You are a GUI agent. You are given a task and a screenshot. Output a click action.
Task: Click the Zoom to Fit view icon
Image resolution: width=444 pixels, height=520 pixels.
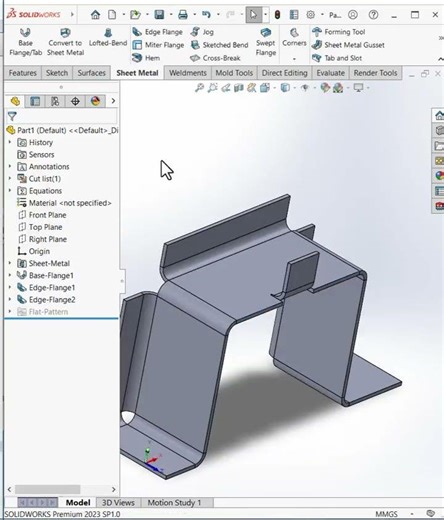click(x=199, y=88)
